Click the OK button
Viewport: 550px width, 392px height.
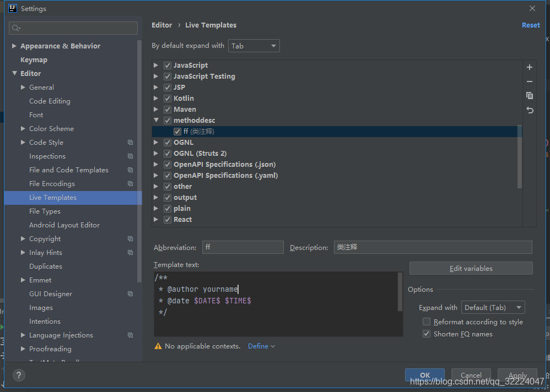click(425, 375)
